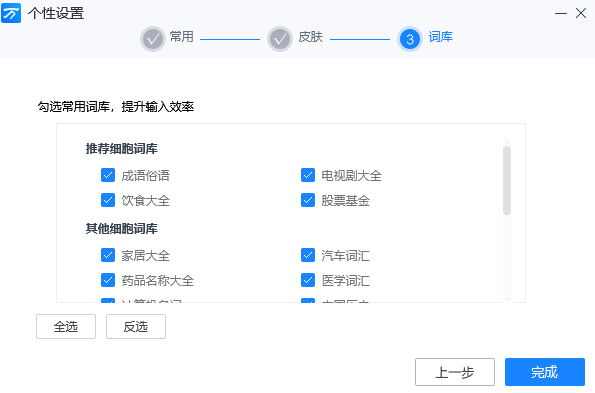Click the input method logo icon

pyautogui.click(x=11, y=13)
